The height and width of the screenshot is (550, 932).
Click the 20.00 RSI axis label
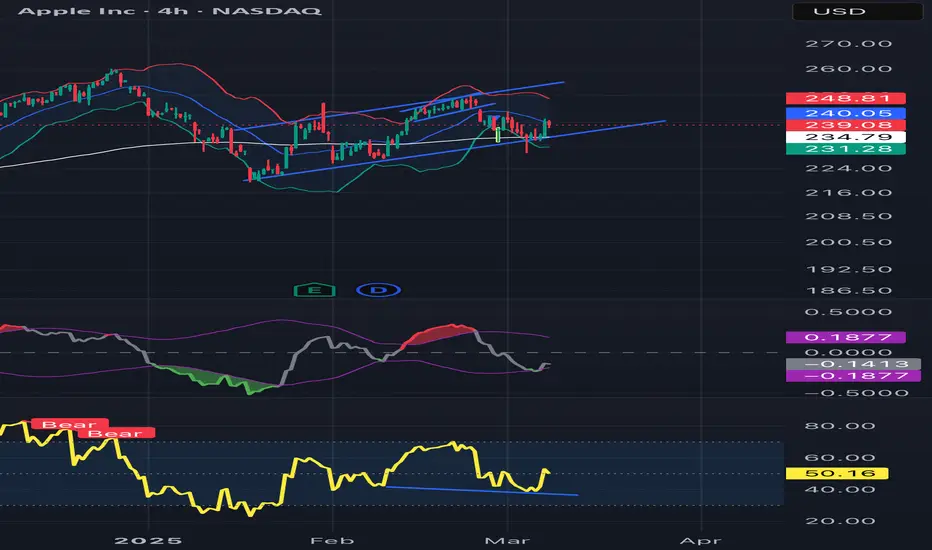[840, 521]
